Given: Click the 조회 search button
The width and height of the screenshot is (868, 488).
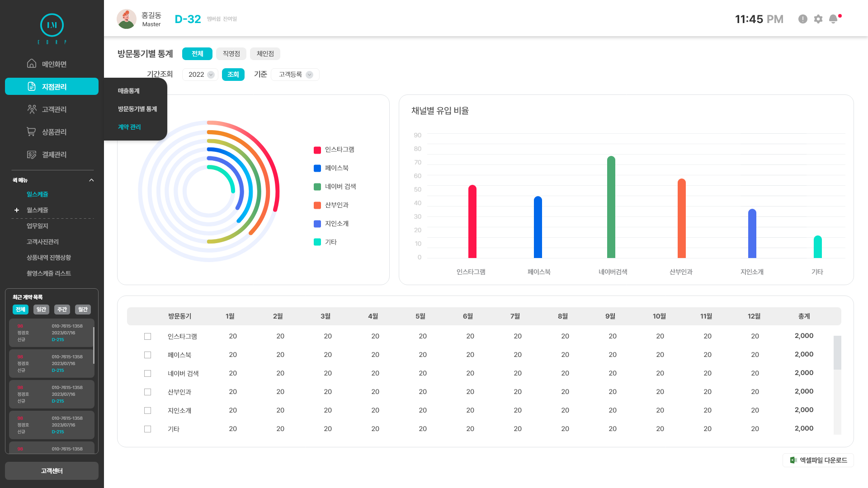Looking at the screenshot, I should pyautogui.click(x=233, y=75).
